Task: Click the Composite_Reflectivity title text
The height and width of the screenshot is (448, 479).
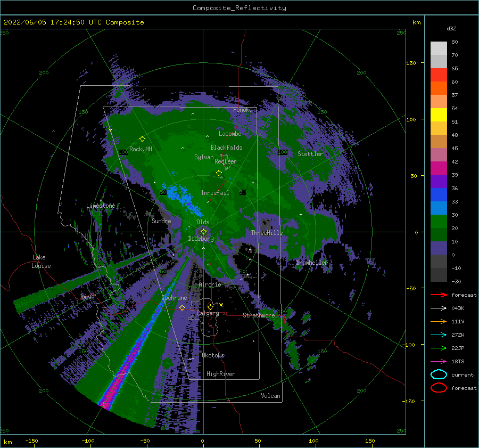Action: pos(240,8)
